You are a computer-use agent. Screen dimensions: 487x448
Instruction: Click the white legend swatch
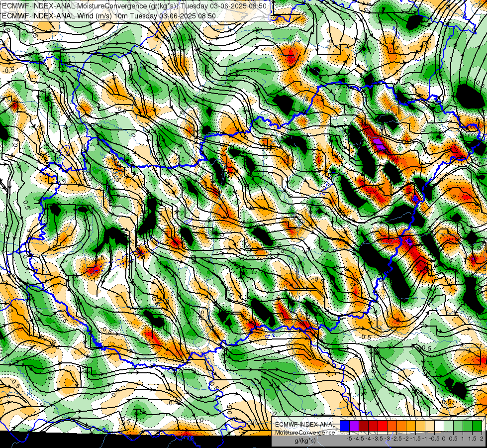point(439,426)
